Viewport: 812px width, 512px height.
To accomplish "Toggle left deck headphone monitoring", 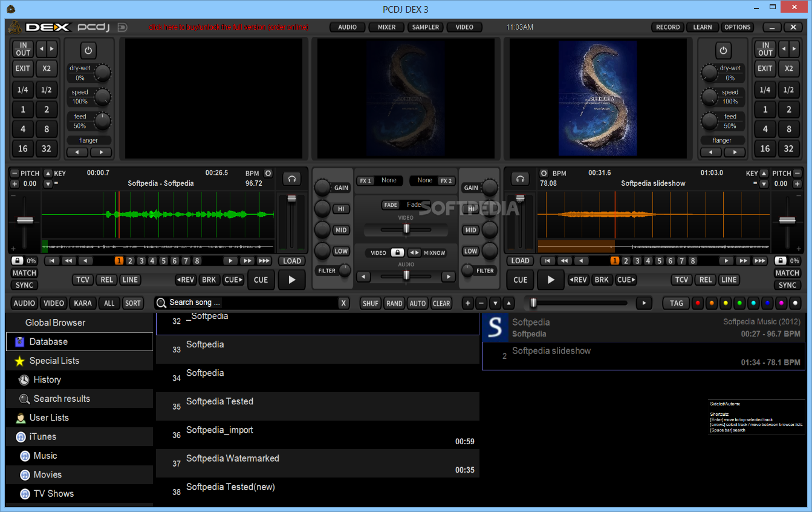I will [292, 179].
